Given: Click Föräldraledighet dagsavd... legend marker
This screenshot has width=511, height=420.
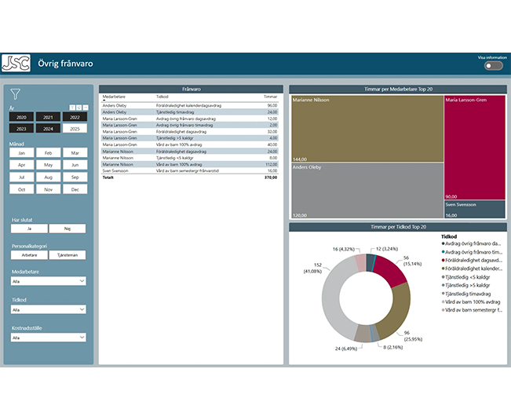Looking at the screenshot, I should coord(443,260).
